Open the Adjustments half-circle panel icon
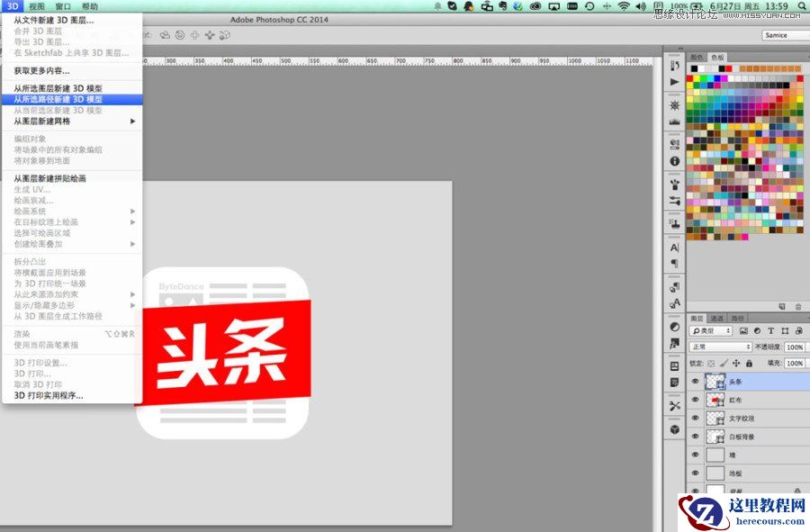 click(675, 325)
